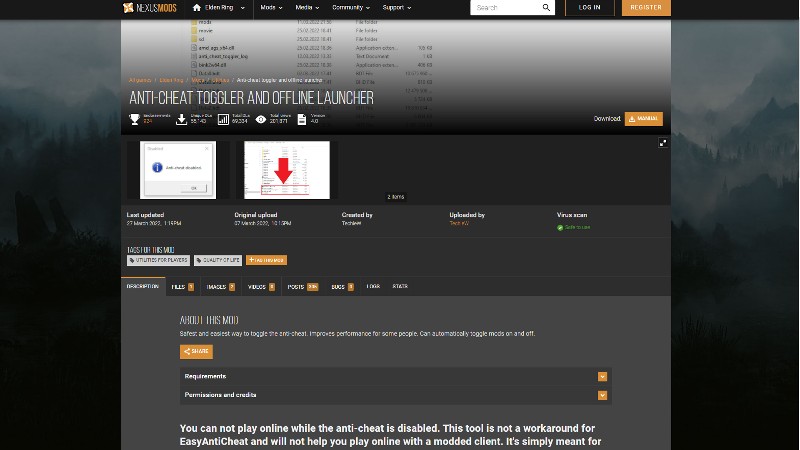Click the 'About this mod' heading
The width and height of the screenshot is (800, 450).
(x=209, y=320)
